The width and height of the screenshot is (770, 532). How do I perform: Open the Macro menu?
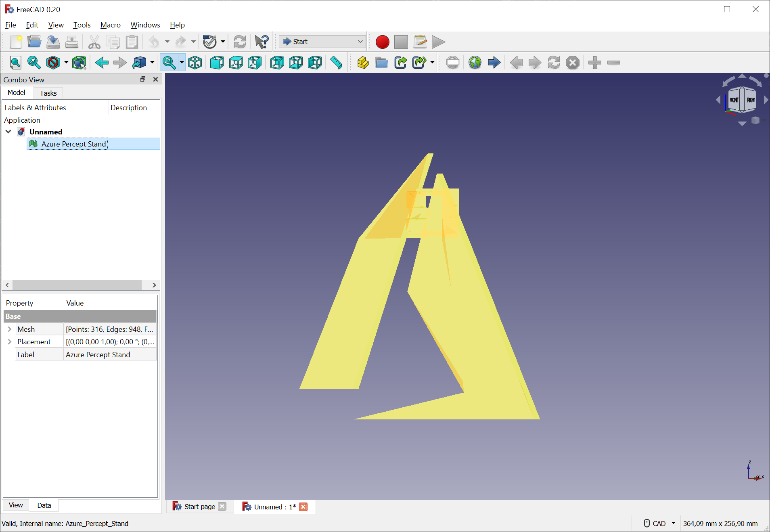coord(110,25)
